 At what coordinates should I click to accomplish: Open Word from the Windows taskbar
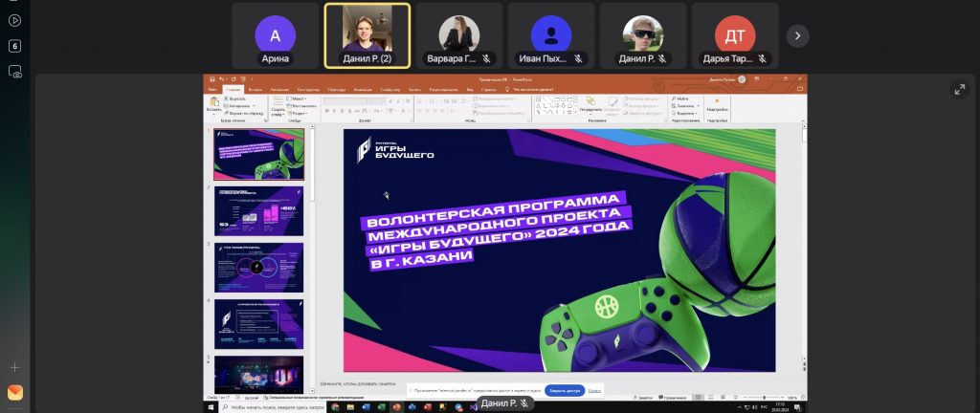366,407
